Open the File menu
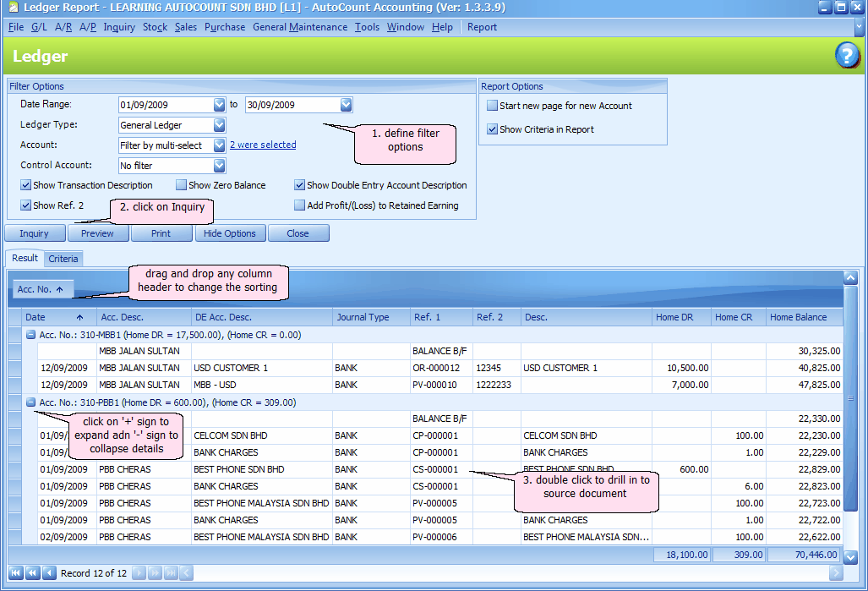 click(16, 27)
